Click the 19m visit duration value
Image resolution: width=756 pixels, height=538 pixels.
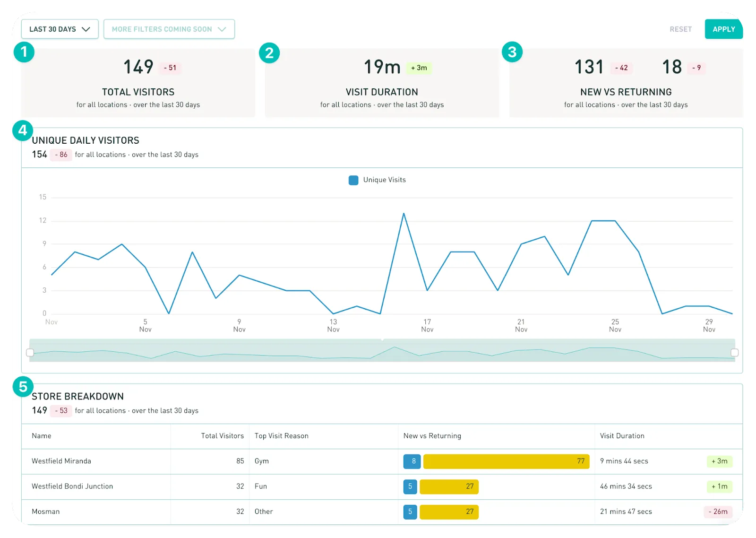(382, 67)
